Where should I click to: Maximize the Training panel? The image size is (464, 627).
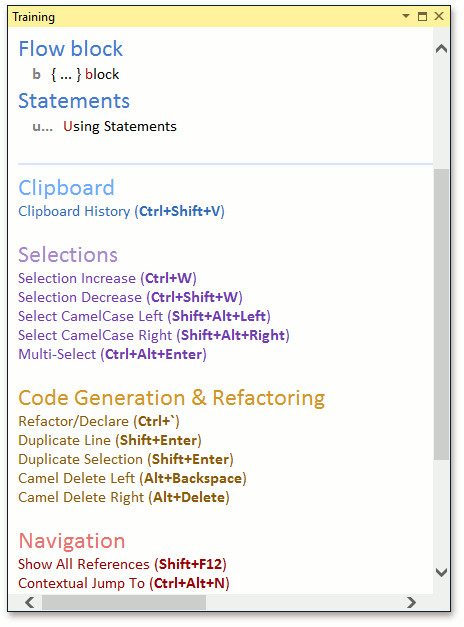[x=422, y=16]
